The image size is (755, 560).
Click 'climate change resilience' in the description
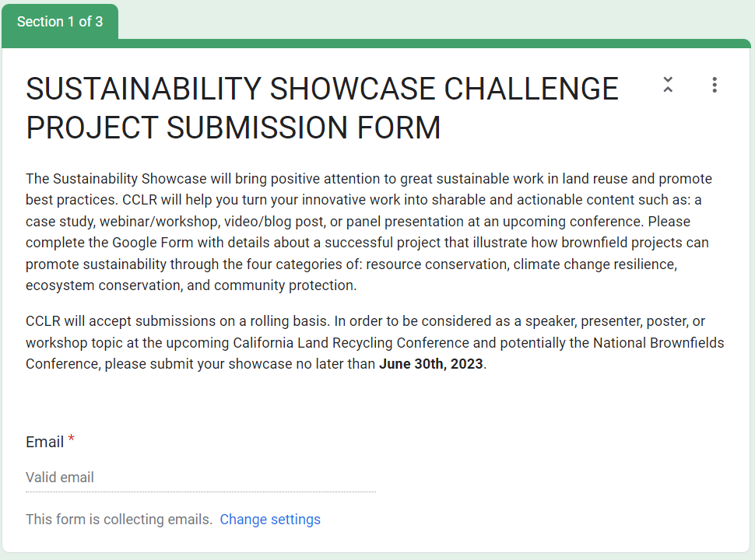[x=593, y=264]
